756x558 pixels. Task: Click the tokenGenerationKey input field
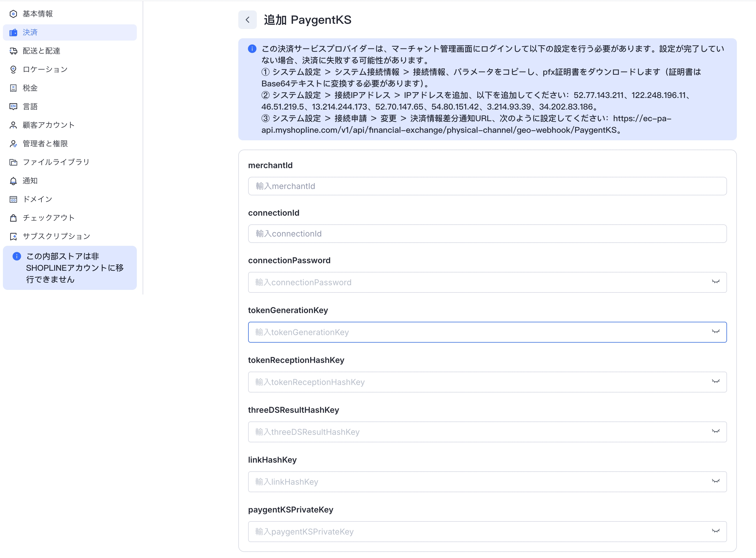point(487,332)
